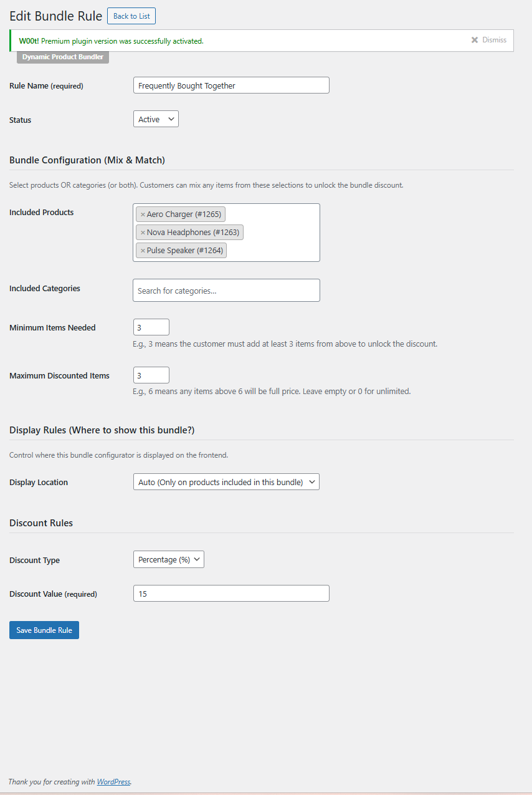Focus the Rule Name text field
Viewport: 532px width, 795px height.
(x=231, y=85)
